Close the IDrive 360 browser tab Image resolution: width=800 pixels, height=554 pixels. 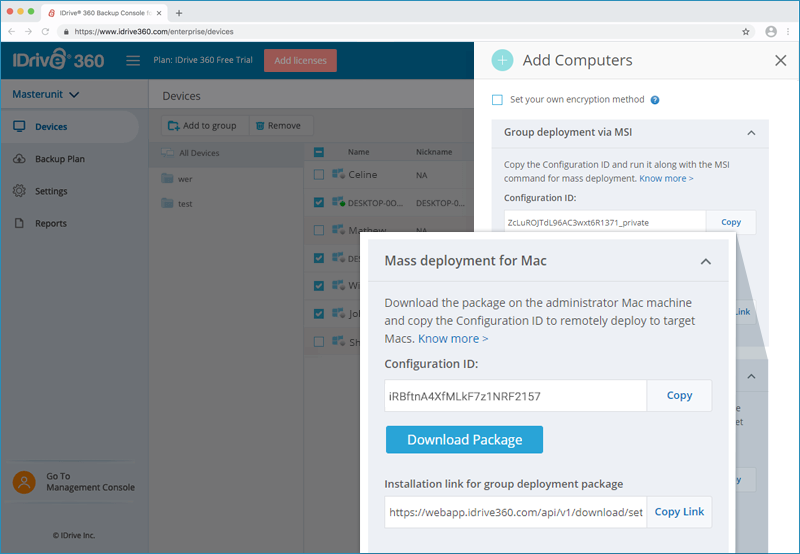(159, 13)
